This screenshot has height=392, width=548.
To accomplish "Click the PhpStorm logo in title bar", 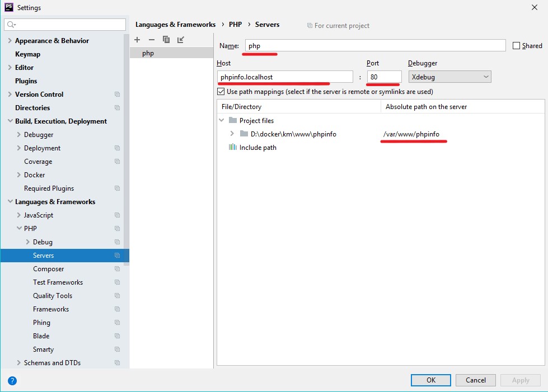I will 9,8.
